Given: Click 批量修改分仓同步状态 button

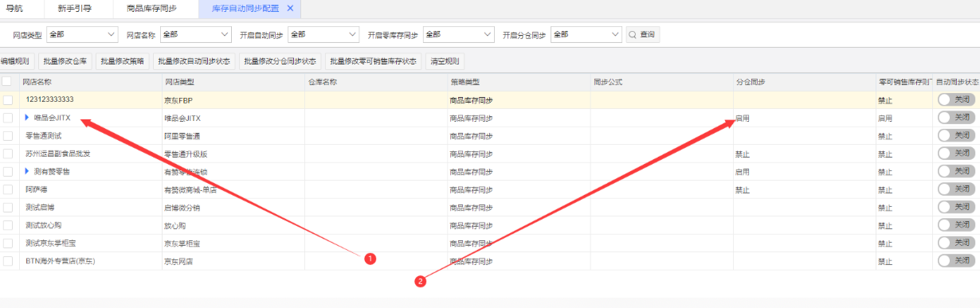Looking at the screenshot, I should point(280,61).
